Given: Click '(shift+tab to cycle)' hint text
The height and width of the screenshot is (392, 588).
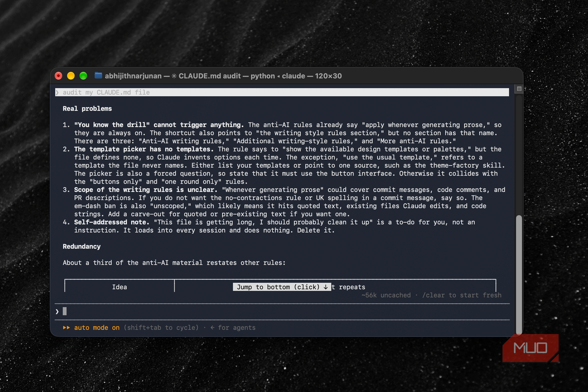Looking at the screenshot, I should pos(162,327).
